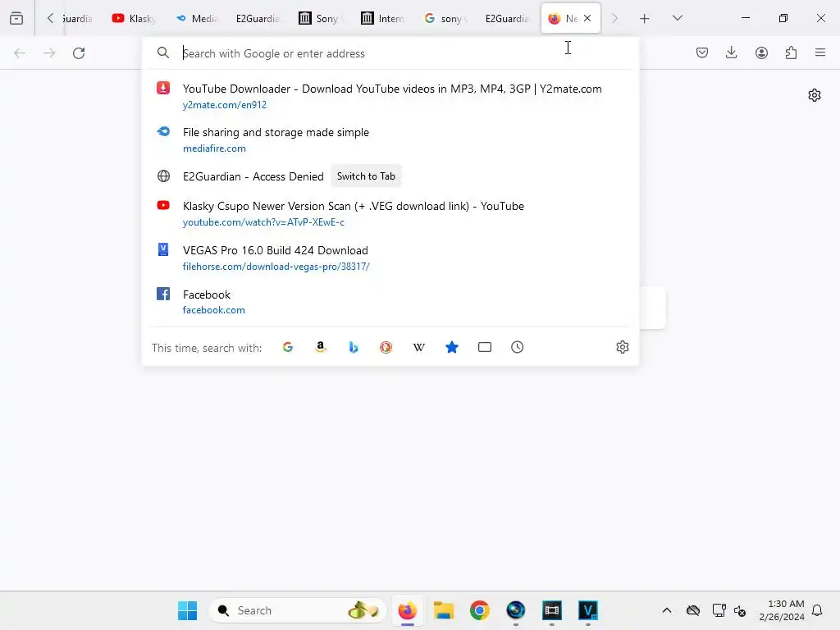This screenshot has width=840, height=630.
Task: Search this time with Bing
Action: pyautogui.click(x=353, y=347)
